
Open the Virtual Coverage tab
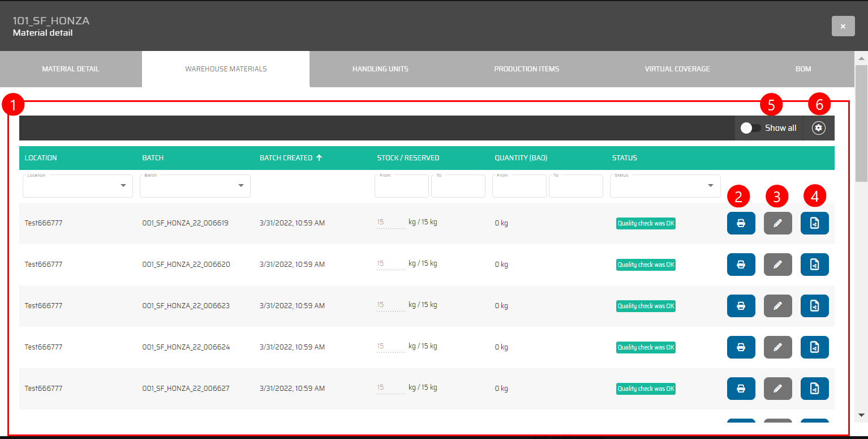pos(677,69)
